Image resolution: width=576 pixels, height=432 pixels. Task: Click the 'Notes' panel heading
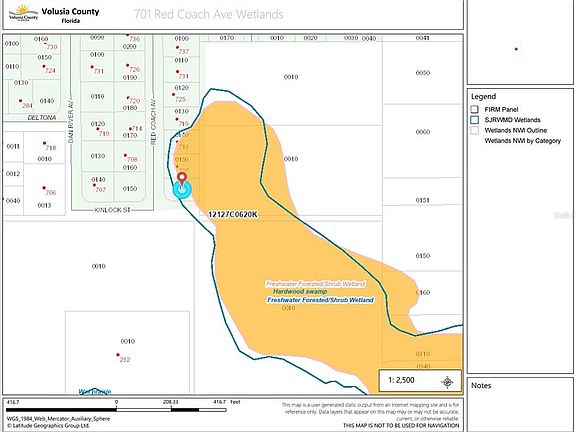point(481,385)
